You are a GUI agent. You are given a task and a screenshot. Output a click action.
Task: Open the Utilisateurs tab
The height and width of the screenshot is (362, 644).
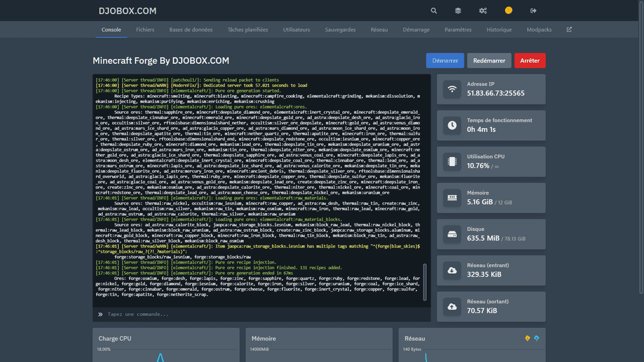point(296,30)
